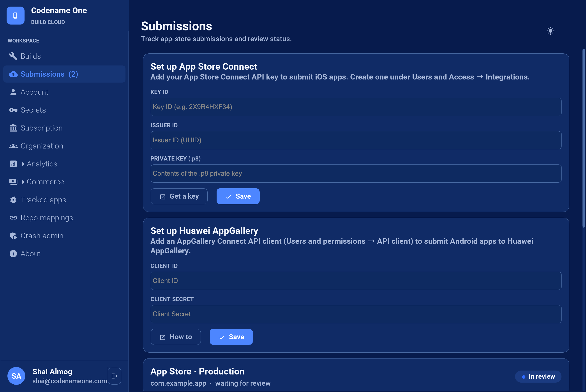The image size is (586, 392).
Task: Click the Organization group icon
Action: tap(13, 146)
